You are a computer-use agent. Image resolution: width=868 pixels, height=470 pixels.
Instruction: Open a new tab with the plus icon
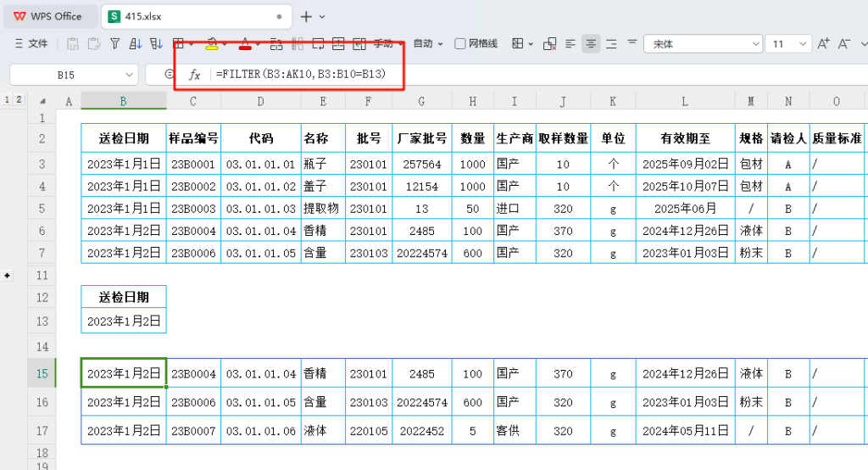click(305, 17)
